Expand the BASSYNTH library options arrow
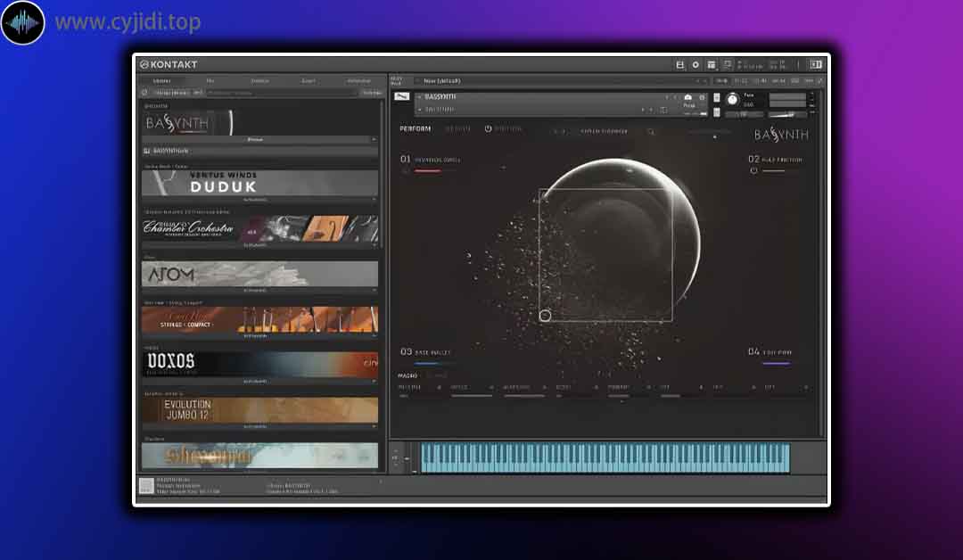Viewport: 963px width, 560px height. click(374, 139)
